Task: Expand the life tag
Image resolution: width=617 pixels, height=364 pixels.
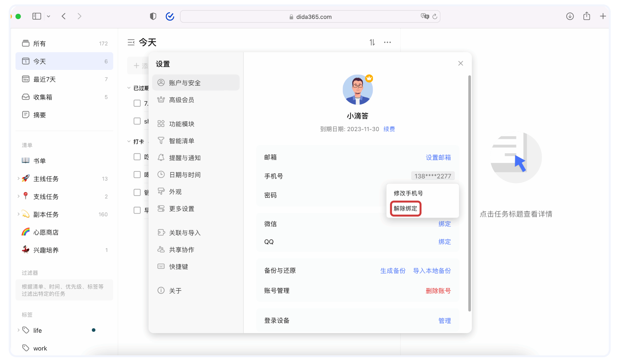Action: coord(18,330)
